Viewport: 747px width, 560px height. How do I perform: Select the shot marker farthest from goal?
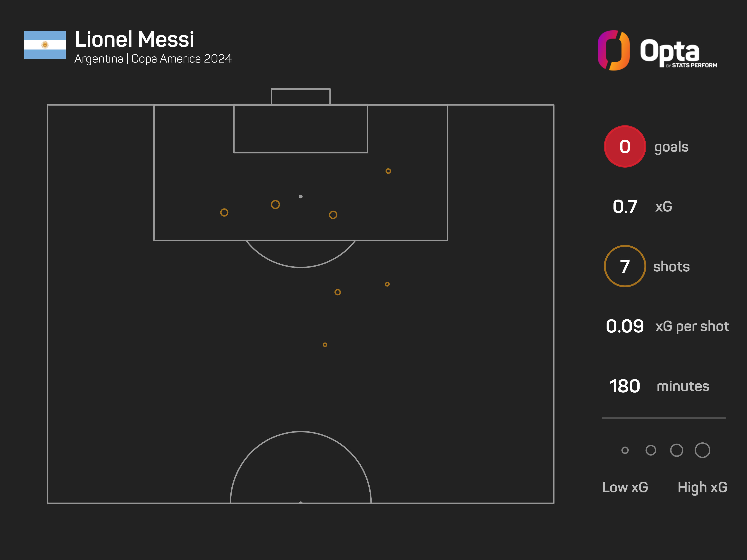(x=325, y=345)
